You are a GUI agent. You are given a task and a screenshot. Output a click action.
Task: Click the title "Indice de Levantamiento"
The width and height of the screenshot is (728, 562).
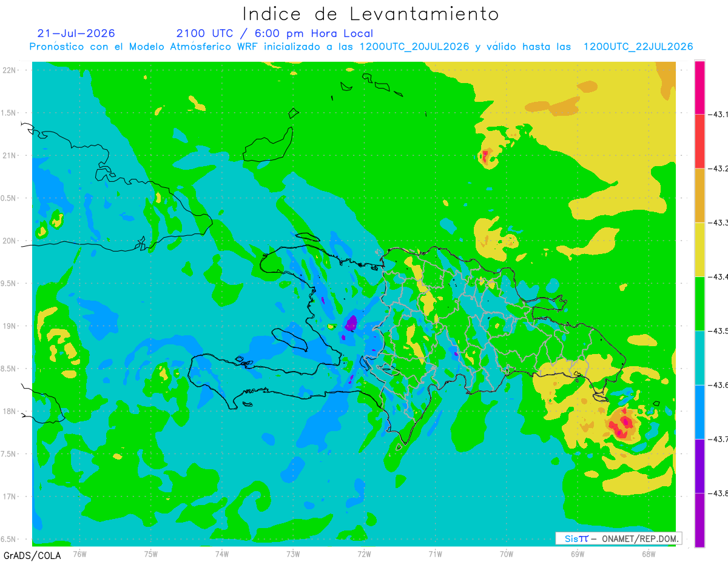[x=371, y=13]
